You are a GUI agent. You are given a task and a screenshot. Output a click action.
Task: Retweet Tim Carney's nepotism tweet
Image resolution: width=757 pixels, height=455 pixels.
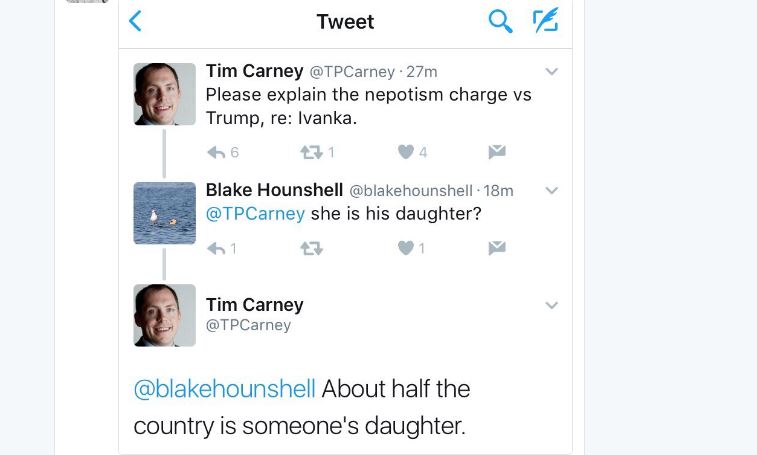(311, 152)
